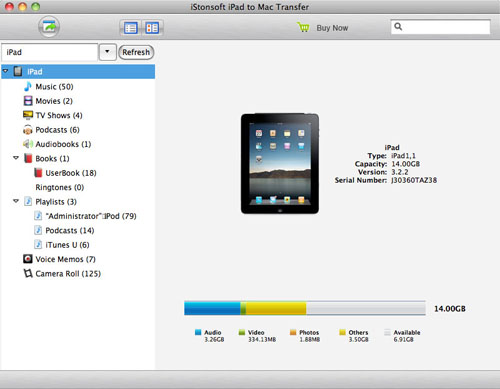Click the Podcasts headphone icon
Screen dimensions: 500x389
tap(28, 130)
